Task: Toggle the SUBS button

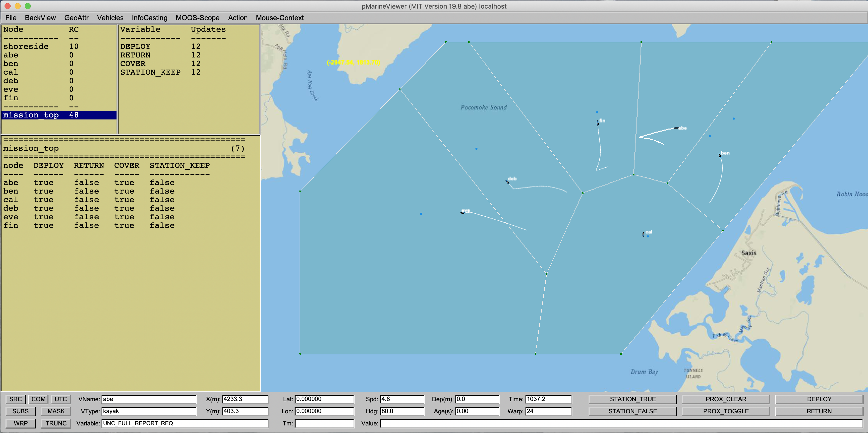Action: (x=21, y=411)
